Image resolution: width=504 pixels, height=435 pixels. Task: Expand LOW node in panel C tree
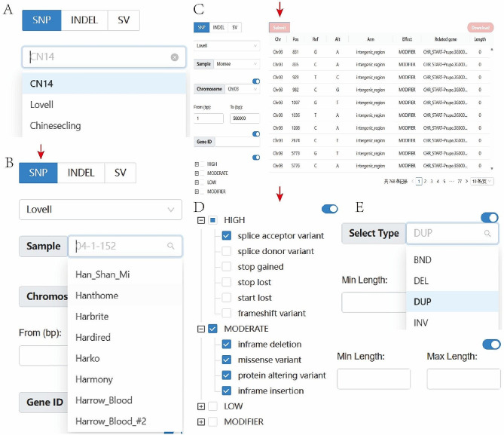197,182
